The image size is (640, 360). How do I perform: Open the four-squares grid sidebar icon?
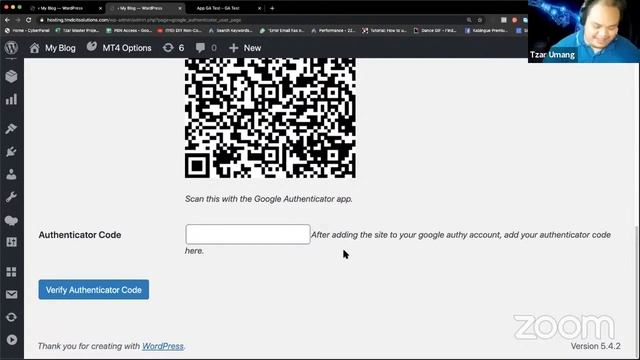(x=11, y=272)
